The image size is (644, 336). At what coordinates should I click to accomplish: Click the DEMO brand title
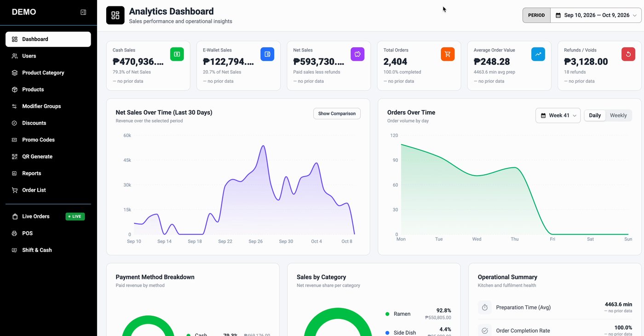[x=24, y=12]
